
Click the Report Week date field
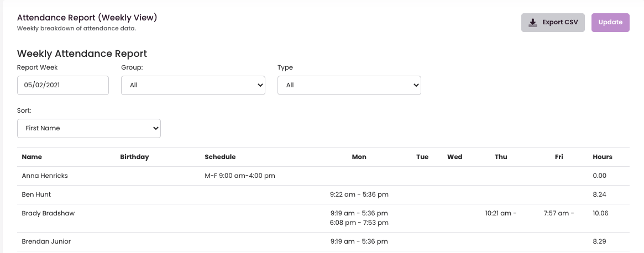tap(63, 86)
